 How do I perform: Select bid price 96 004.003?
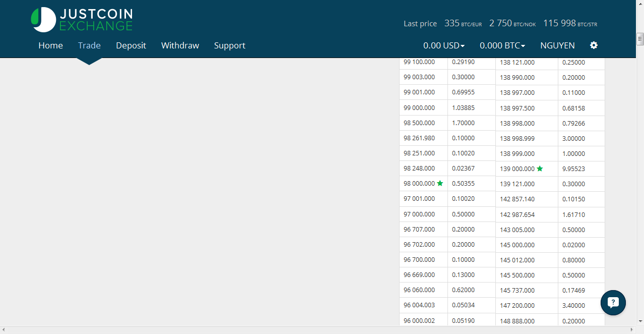tap(419, 305)
